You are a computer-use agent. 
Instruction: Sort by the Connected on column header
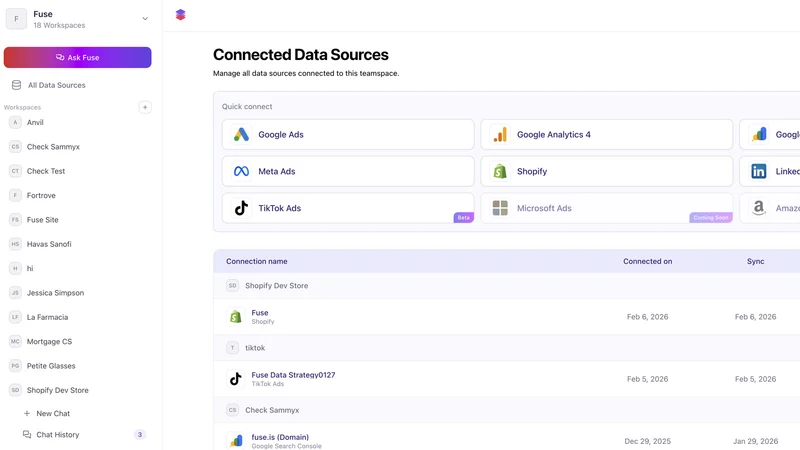647,261
